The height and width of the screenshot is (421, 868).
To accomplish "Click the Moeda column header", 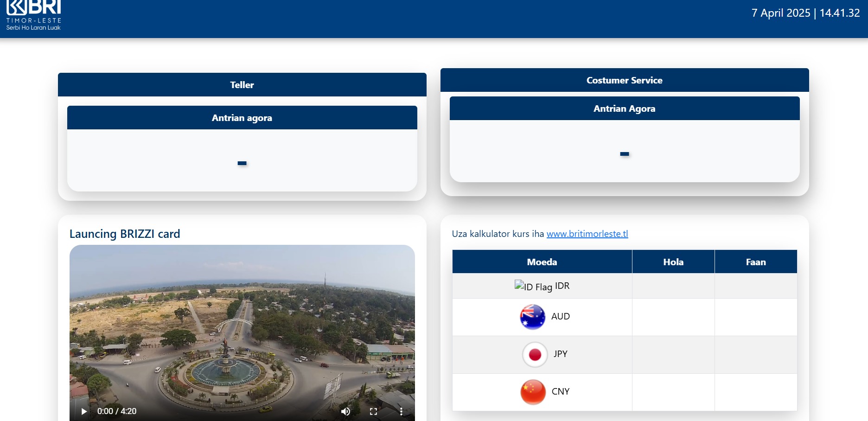I will pyautogui.click(x=542, y=262).
